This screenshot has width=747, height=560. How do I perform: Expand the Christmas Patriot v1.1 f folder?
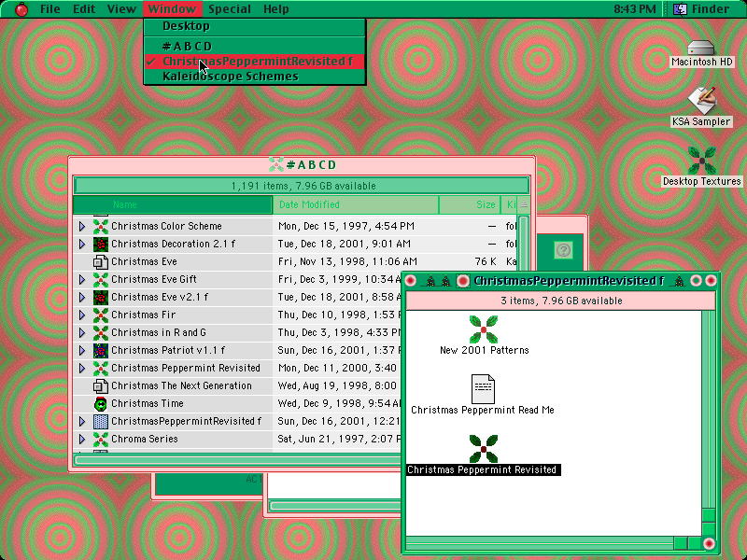82,351
